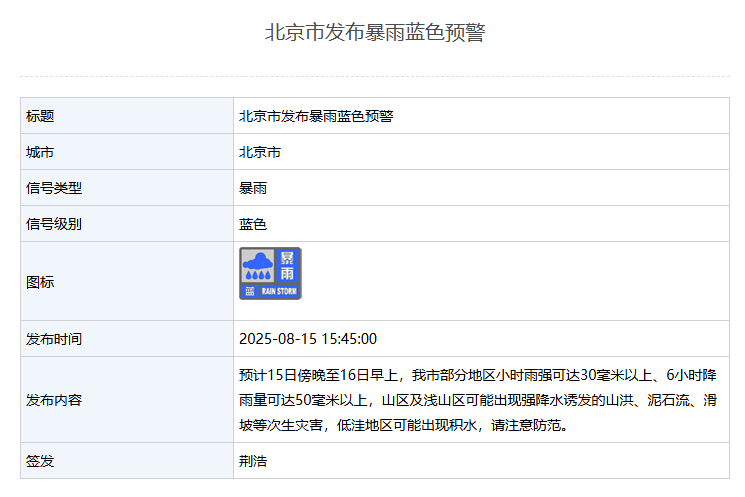Screen dimensions: 745x497
Task: Select the 信号级别 label cell
Action: (54, 224)
